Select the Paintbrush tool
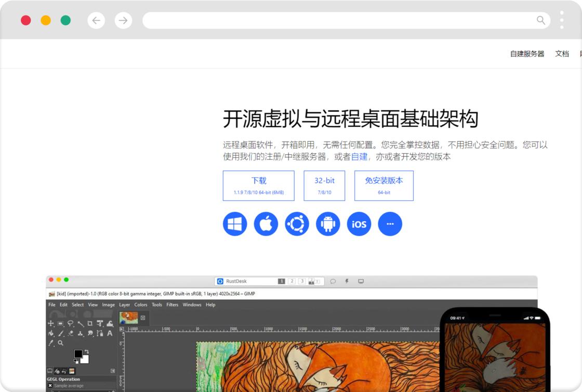 point(61,333)
